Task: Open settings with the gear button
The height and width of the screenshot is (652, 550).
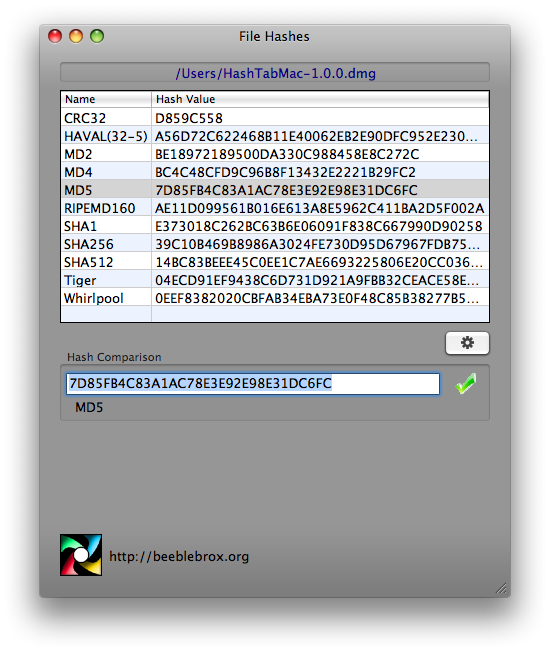Action: [467, 343]
